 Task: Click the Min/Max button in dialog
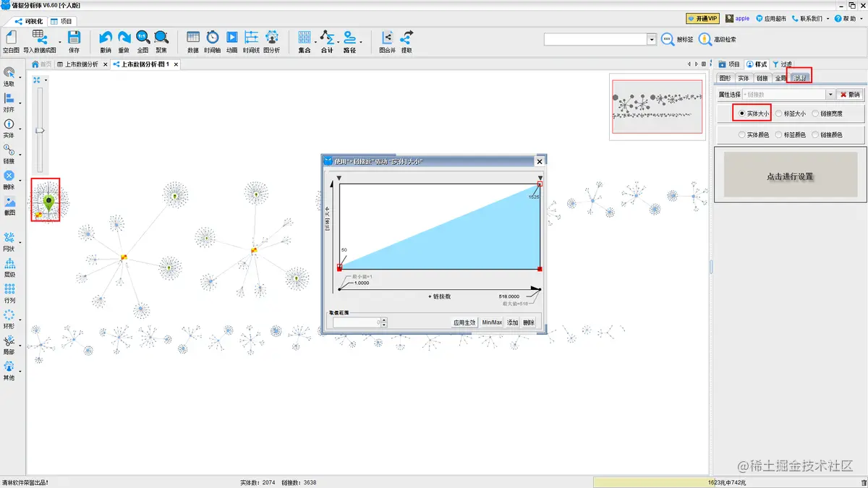[492, 322]
